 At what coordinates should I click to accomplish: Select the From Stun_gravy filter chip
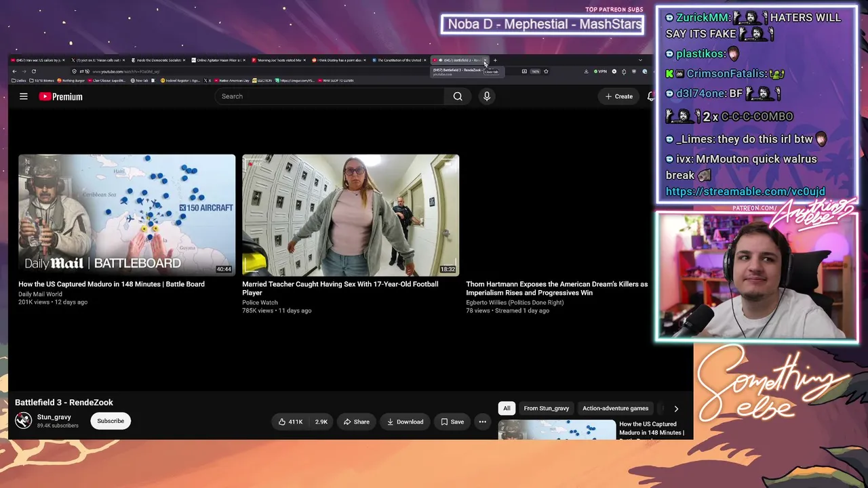(x=546, y=408)
